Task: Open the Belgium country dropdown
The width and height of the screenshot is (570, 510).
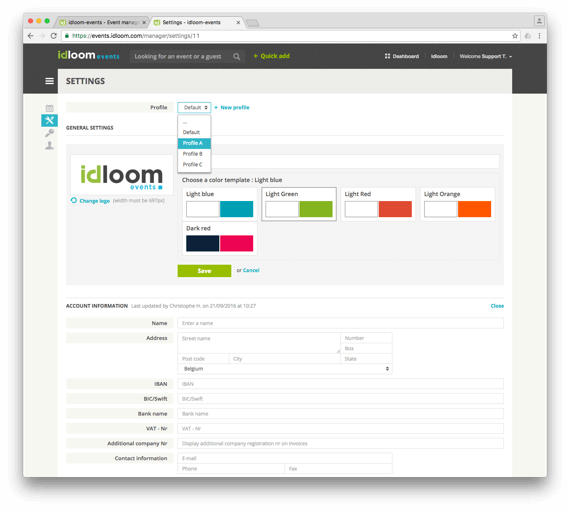Action: [285, 369]
